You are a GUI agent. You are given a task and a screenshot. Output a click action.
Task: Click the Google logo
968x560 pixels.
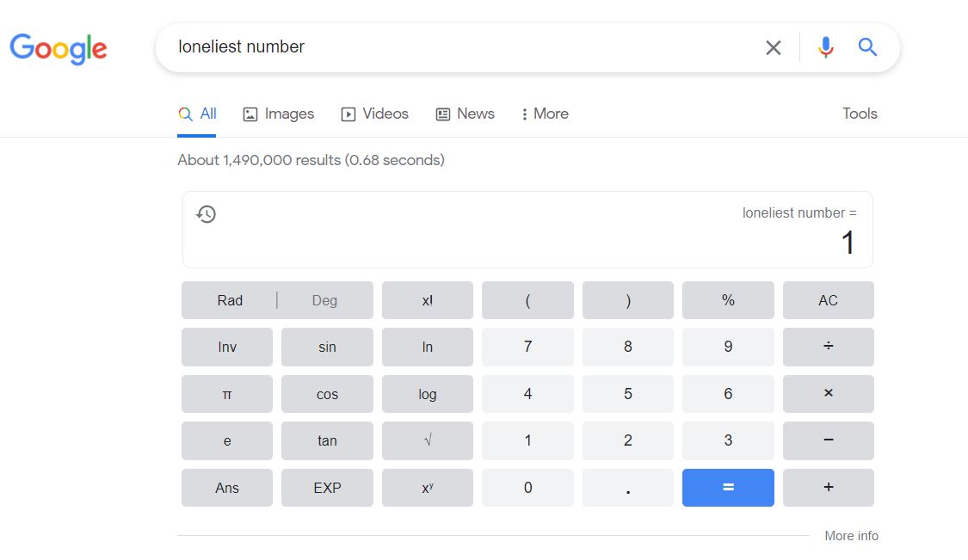tap(59, 48)
